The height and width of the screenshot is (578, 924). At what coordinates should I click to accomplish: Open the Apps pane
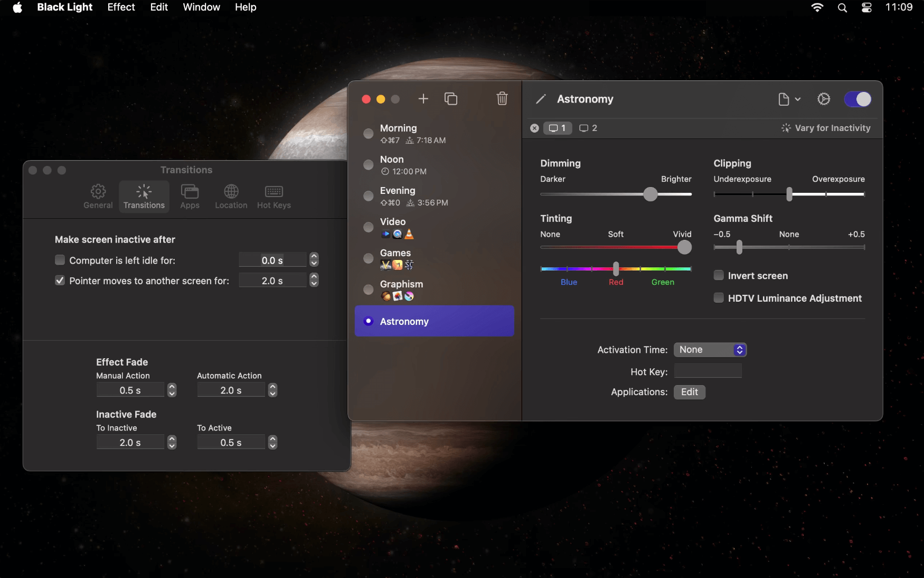pos(190,196)
